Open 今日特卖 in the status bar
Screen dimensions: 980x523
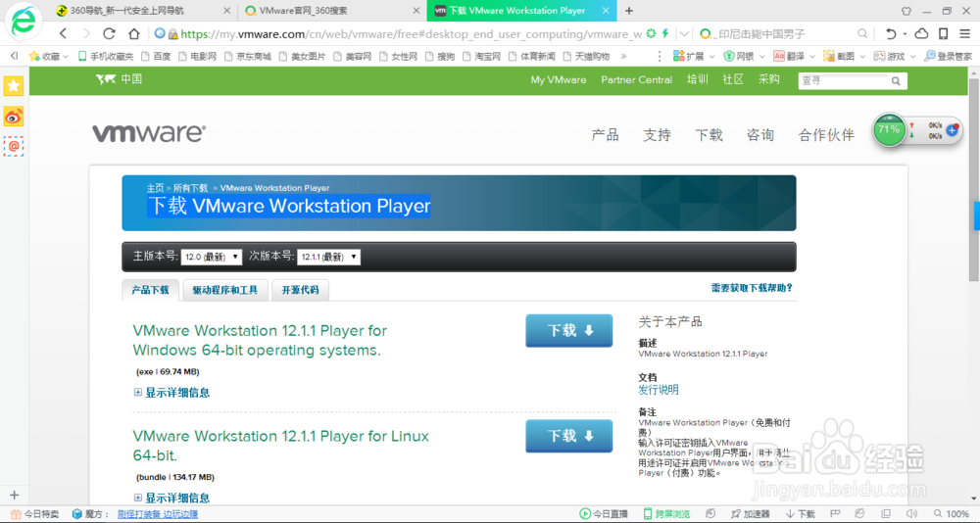(35, 514)
